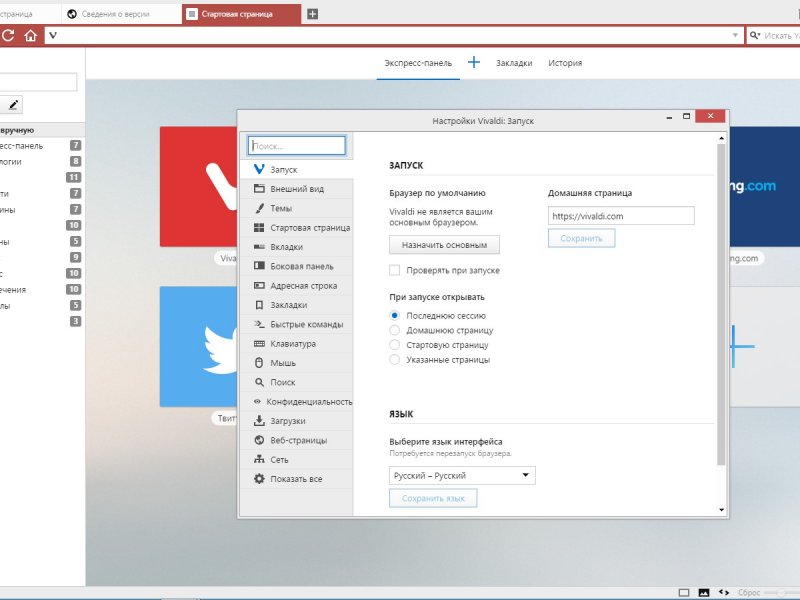This screenshot has width=800, height=600.
Task: Select the Стартовую страницу radio option
Action: tap(394, 345)
